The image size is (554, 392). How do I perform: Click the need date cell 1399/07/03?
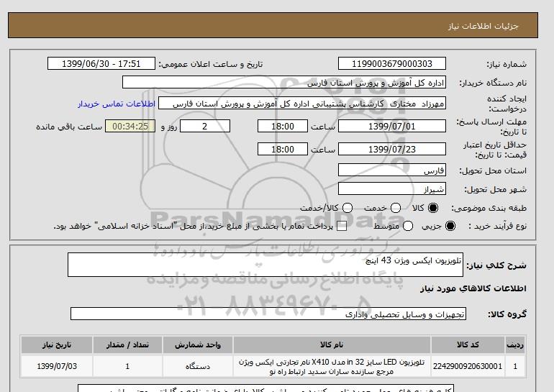(57, 366)
